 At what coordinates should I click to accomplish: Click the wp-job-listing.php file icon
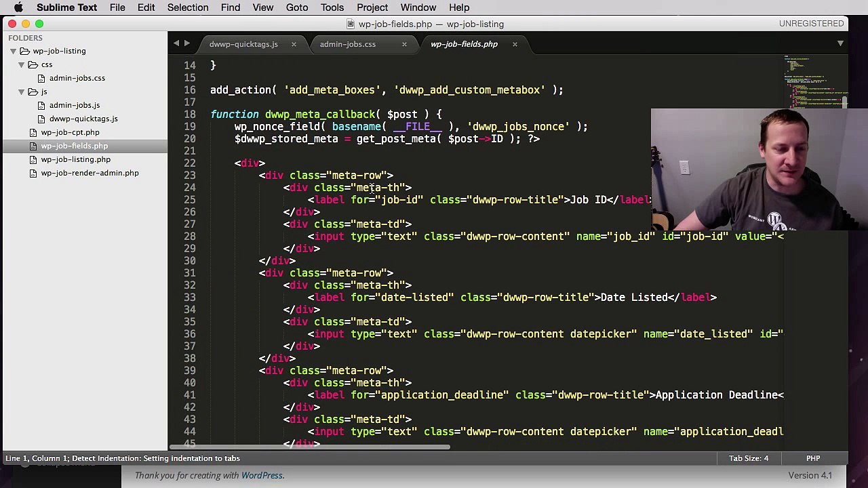tap(33, 159)
